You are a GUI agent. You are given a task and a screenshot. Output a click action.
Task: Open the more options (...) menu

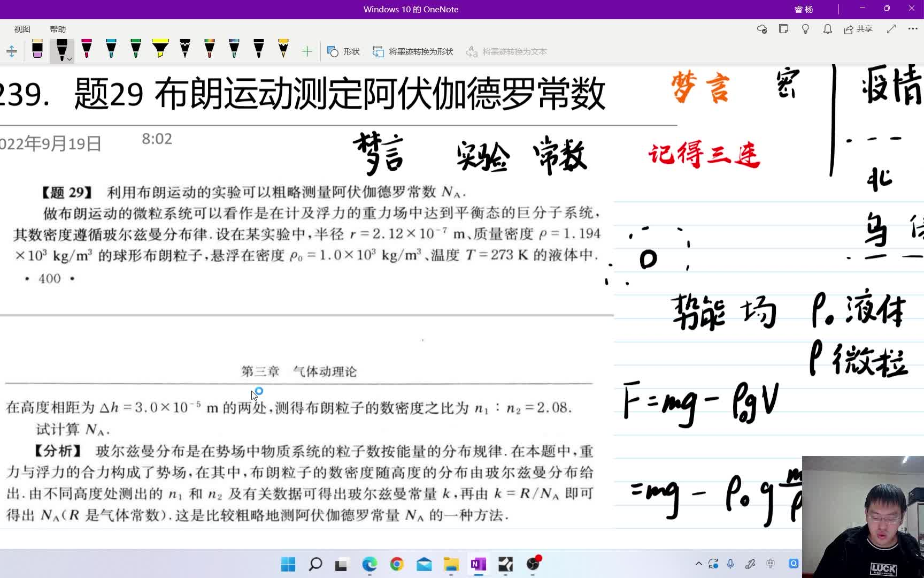point(914,29)
